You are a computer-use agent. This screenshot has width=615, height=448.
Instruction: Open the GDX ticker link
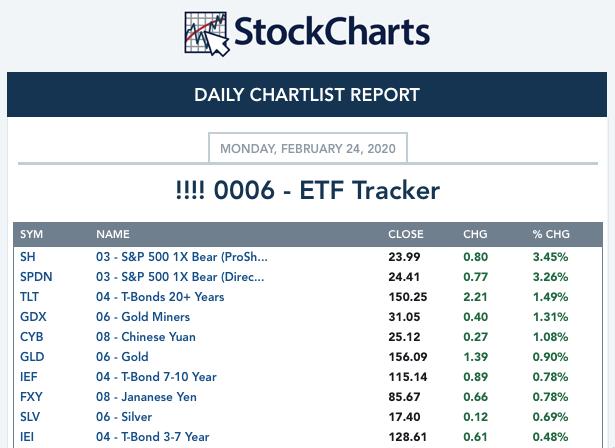(x=33, y=317)
